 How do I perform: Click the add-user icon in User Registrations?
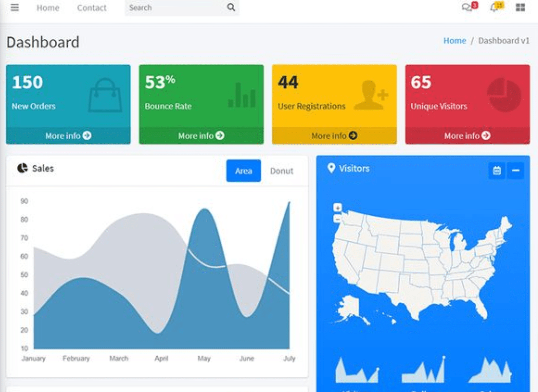(x=371, y=95)
